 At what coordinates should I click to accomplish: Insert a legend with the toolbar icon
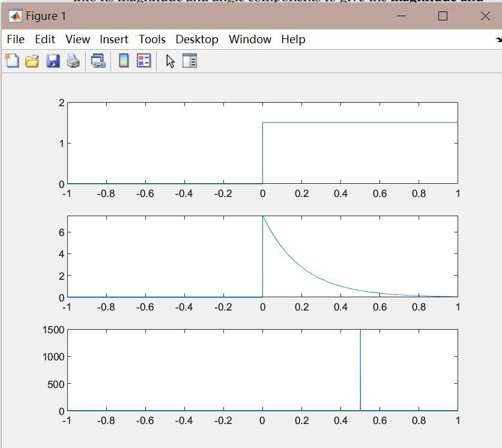pos(144,61)
